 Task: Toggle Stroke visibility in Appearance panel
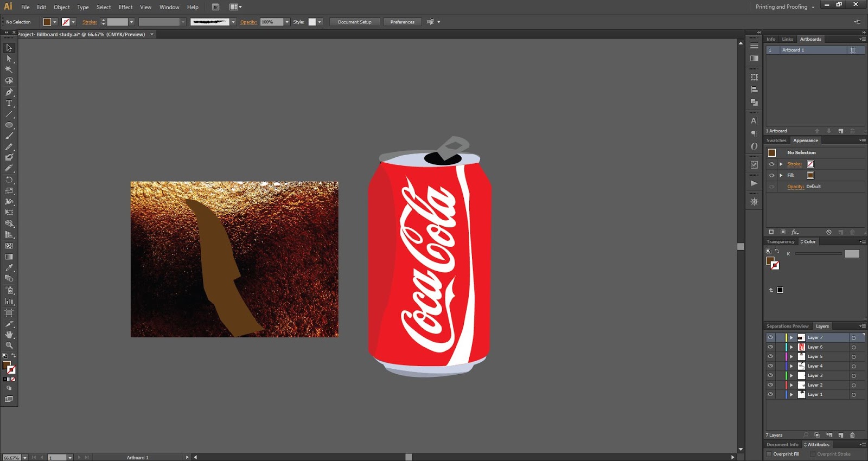point(771,164)
